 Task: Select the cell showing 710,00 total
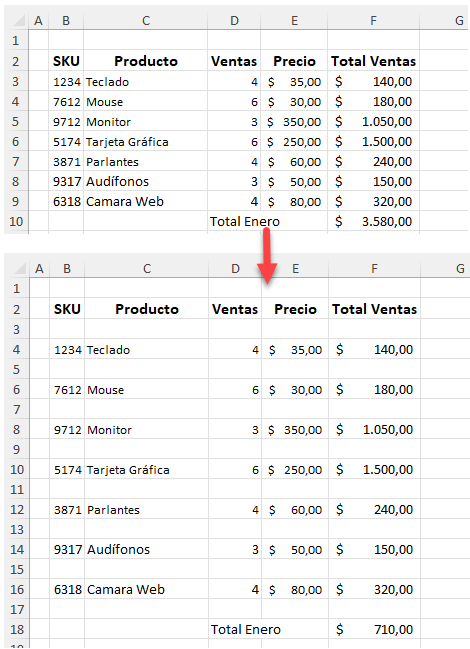point(374,630)
